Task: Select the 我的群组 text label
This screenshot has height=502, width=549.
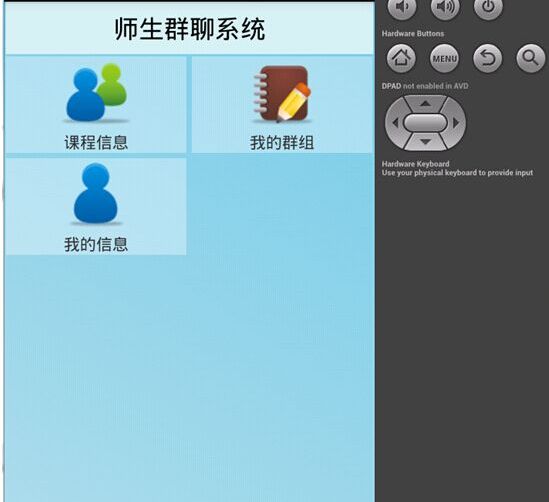Action: (282, 143)
